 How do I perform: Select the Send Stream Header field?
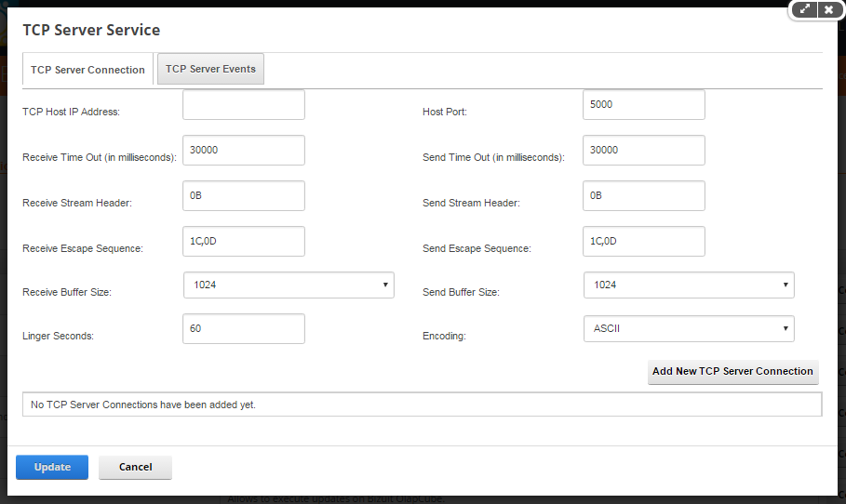pos(644,195)
